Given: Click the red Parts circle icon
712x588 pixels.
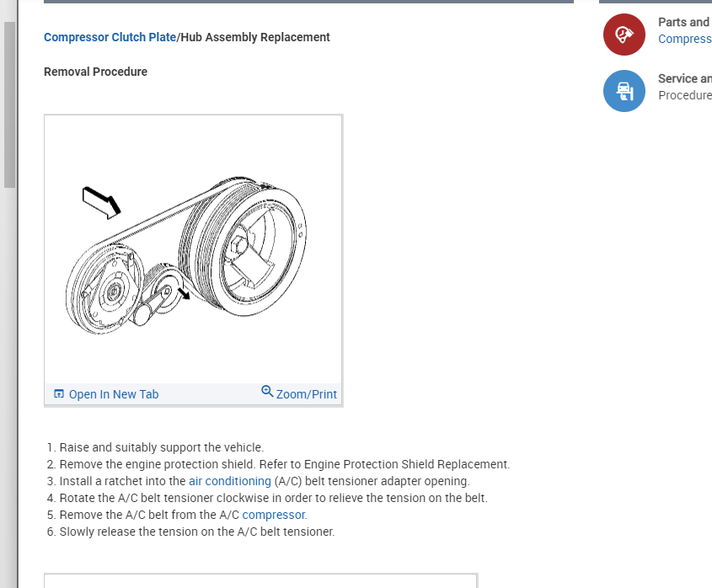Looking at the screenshot, I should [624, 35].
